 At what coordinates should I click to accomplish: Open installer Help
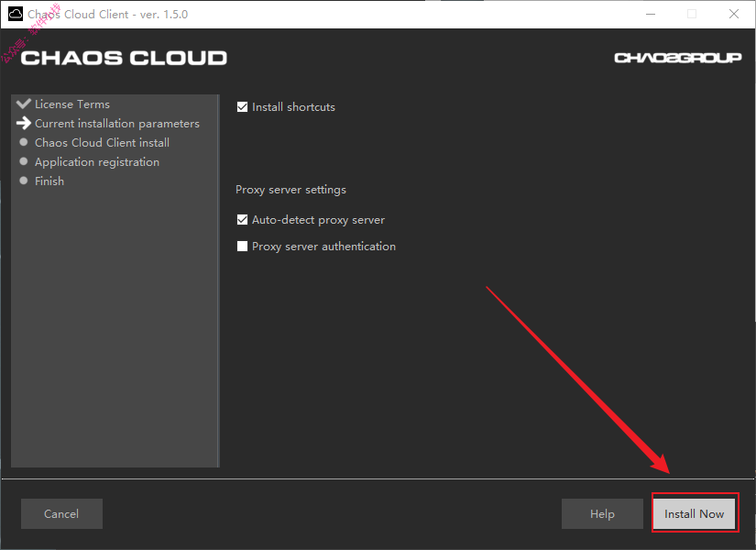[x=602, y=514]
